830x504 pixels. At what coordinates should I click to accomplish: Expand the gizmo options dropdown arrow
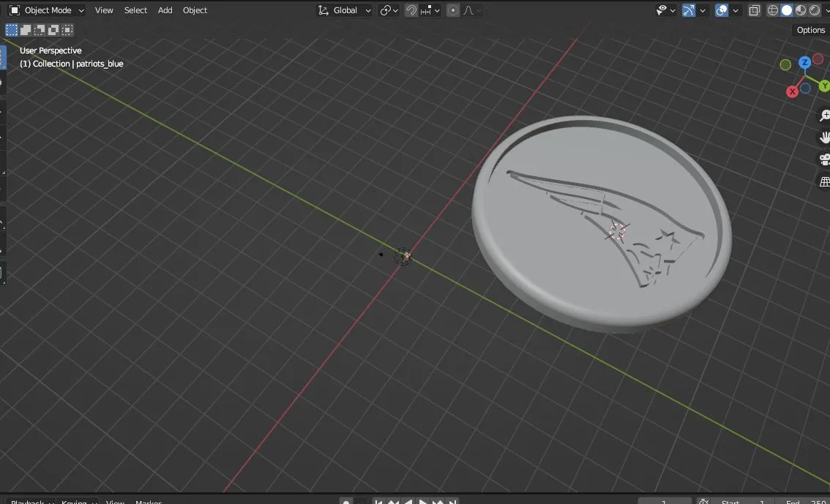point(703,10)
